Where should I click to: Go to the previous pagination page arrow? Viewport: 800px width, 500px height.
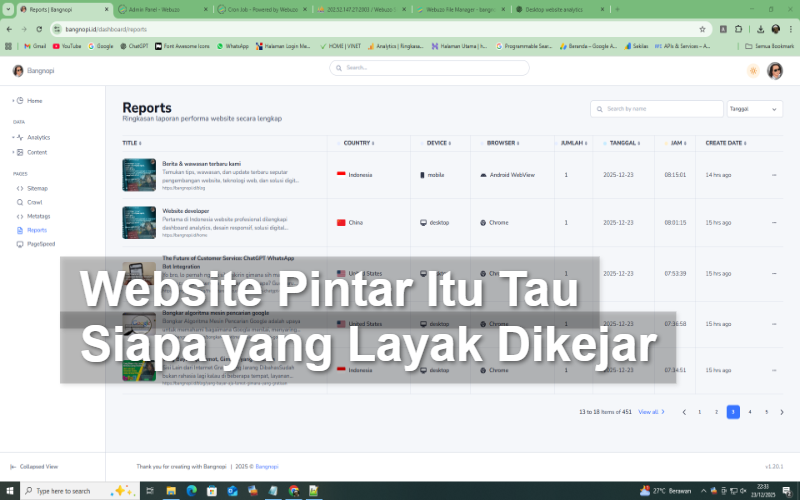coord(684,411)
